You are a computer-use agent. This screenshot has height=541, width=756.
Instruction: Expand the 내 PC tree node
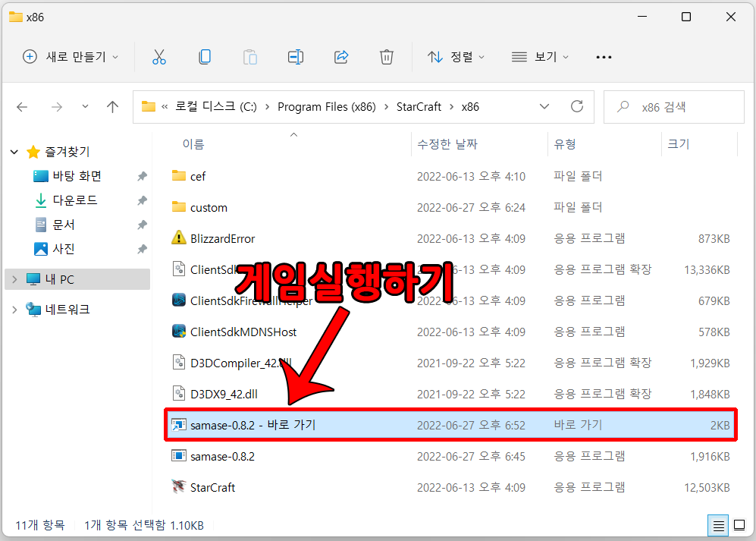[x=14, y=279]
